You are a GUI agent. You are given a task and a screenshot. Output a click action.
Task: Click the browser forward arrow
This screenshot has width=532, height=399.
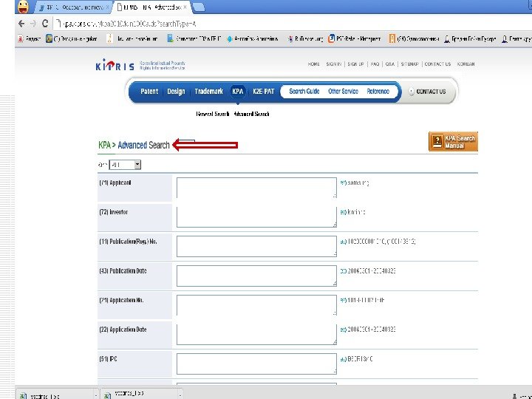point(33,24)
